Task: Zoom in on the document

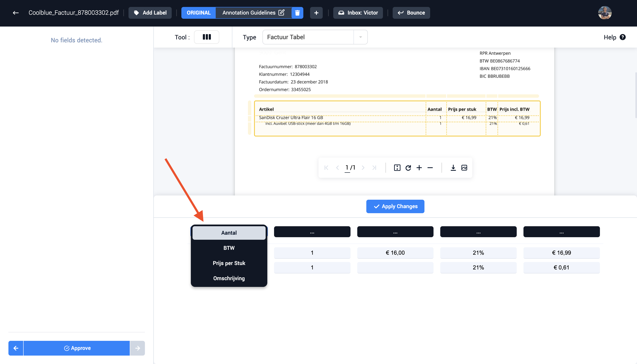Action: (x=419, y=168)
